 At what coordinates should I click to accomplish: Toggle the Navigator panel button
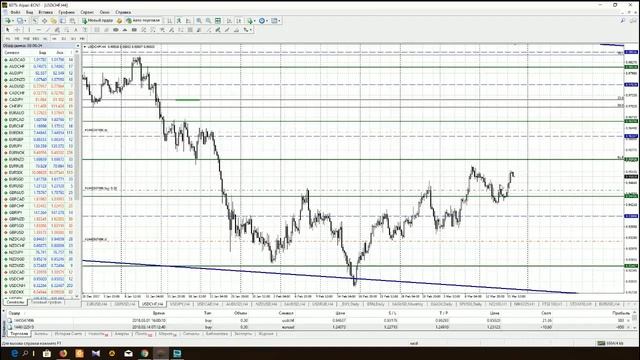[53, 20]
